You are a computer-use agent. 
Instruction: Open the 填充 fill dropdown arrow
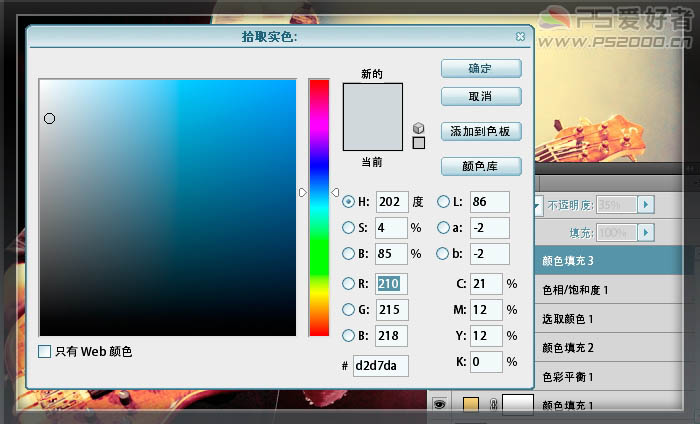click(646, 233)
